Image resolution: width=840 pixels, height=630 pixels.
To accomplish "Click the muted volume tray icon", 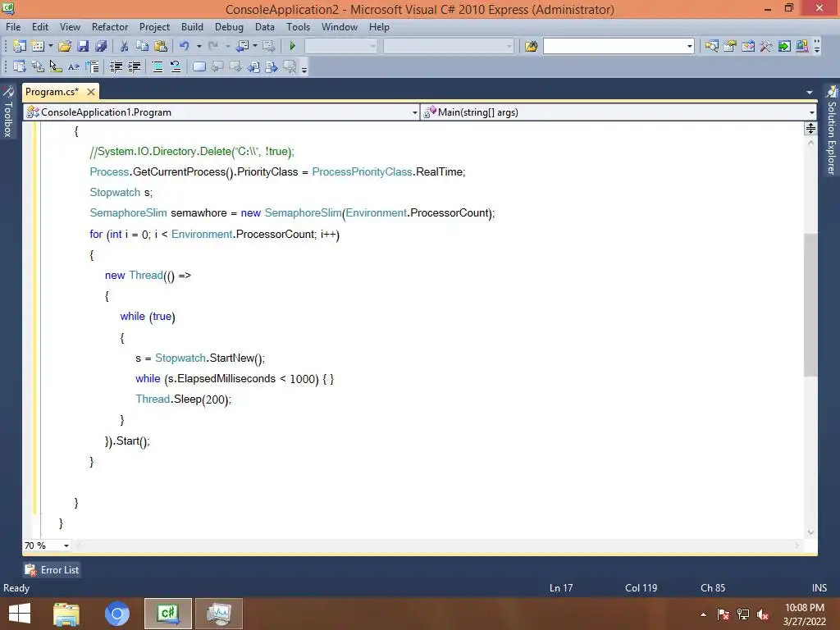I will (x=763, y=614).
